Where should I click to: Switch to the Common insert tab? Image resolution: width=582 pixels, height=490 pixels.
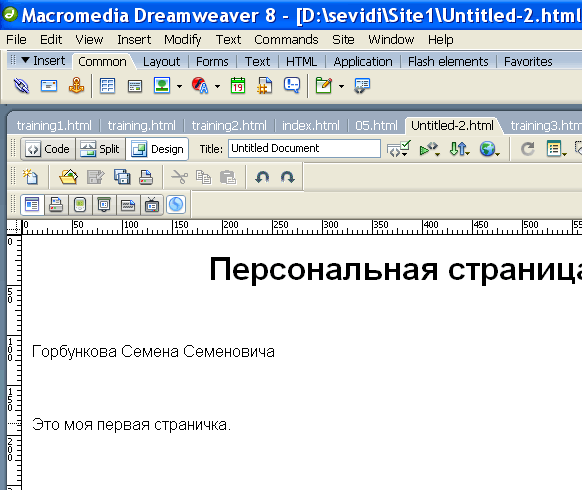102,62
